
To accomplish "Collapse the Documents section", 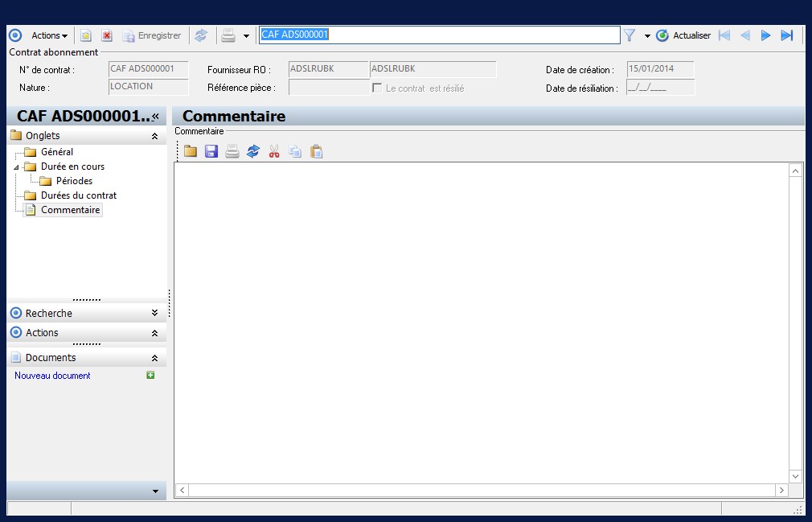I will coord(154,358).
